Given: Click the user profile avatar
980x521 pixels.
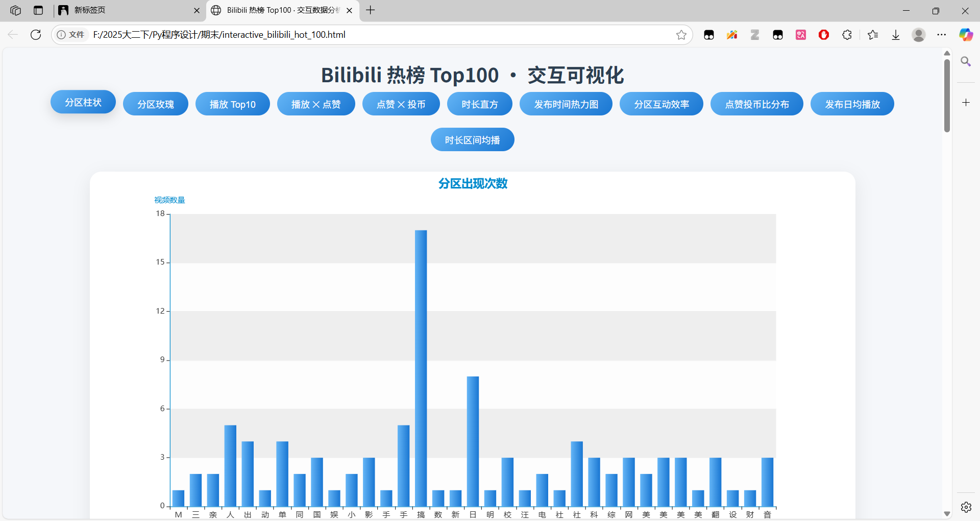Looking at the screenshot, I should coord(919,35).
